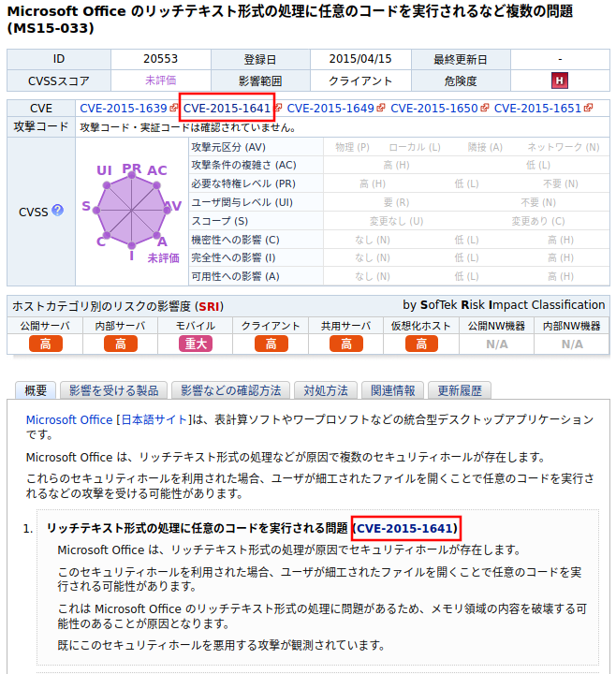Open the 日本語サイト link
Screen dimensions: 616x674
point(154,420)
